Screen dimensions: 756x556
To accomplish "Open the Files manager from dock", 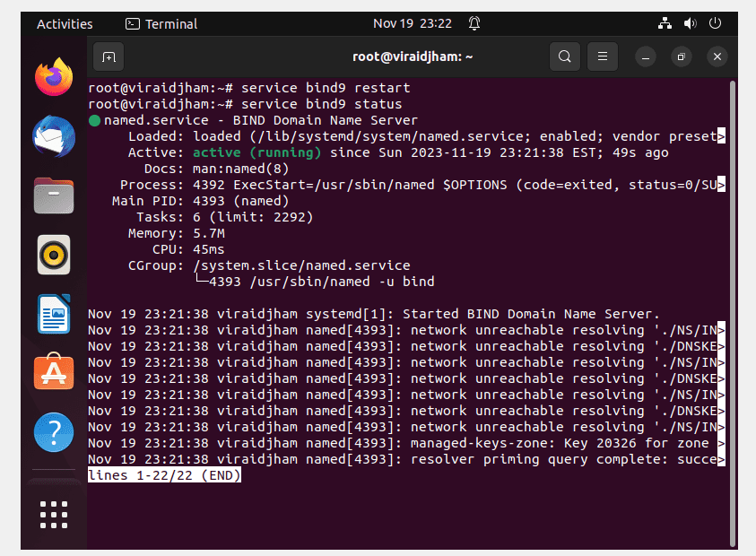I will pos(54,195).
